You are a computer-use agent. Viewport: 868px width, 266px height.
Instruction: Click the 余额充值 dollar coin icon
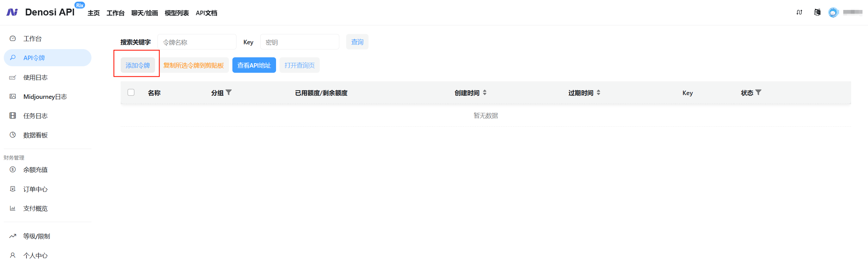[13, 170]
